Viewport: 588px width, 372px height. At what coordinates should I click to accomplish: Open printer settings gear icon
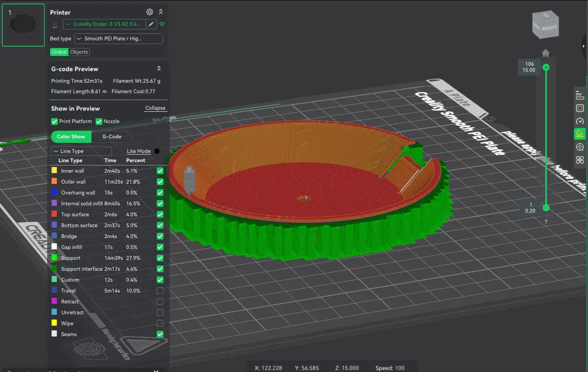click(x=150, y=12)
